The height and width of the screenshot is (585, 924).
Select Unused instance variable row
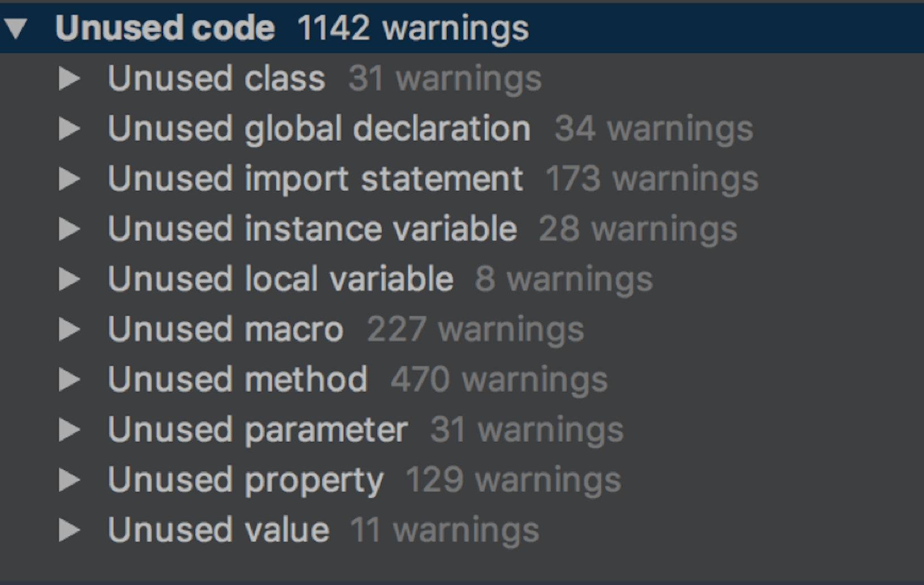click(312, 229)
